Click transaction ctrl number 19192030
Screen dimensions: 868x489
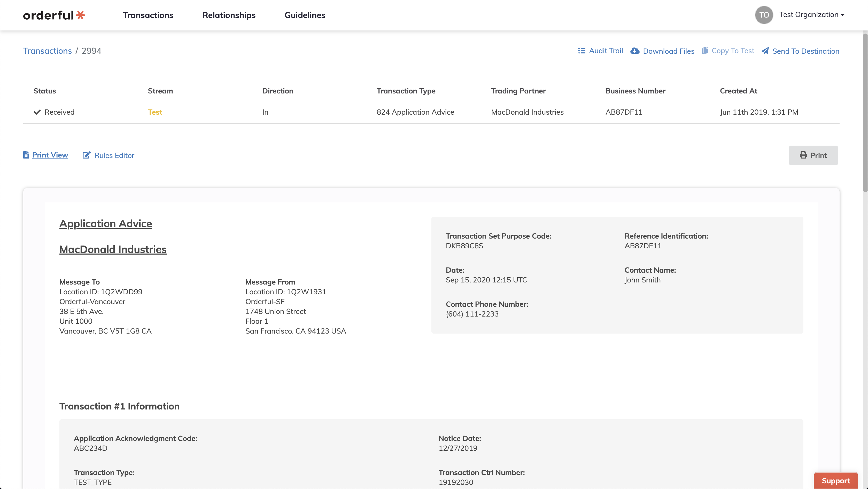[x=455, y=482]
